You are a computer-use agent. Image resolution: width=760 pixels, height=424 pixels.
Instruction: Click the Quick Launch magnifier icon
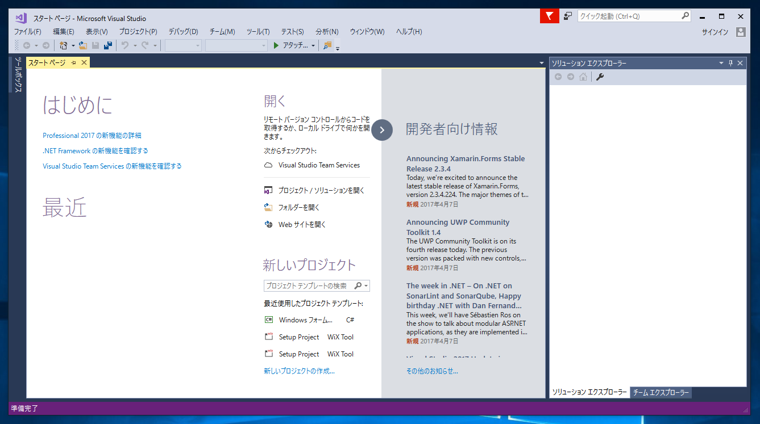(x=685, y=16)
